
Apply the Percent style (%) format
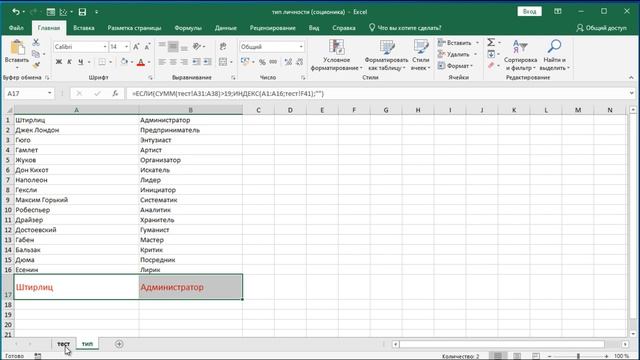(262, 62)
